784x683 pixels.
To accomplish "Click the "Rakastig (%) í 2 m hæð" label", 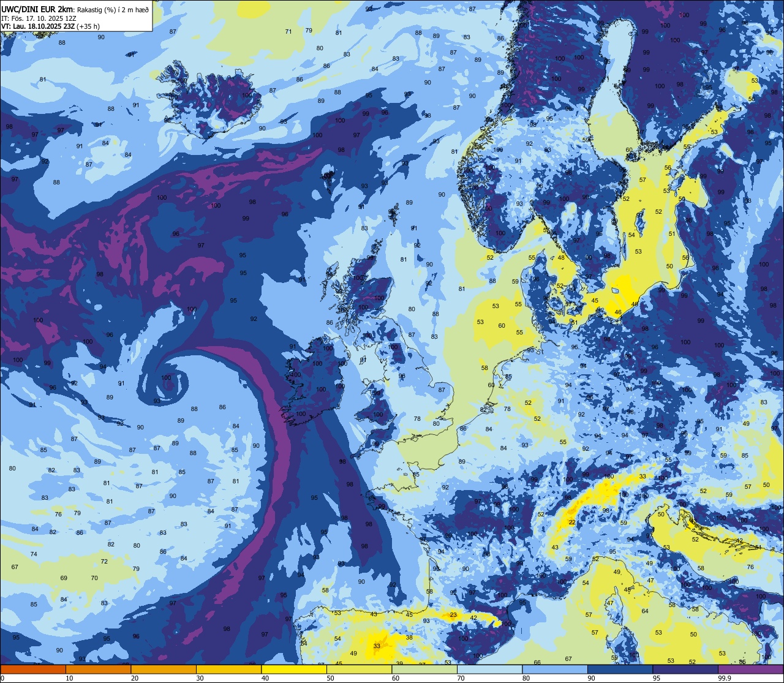I will (113, 9).
